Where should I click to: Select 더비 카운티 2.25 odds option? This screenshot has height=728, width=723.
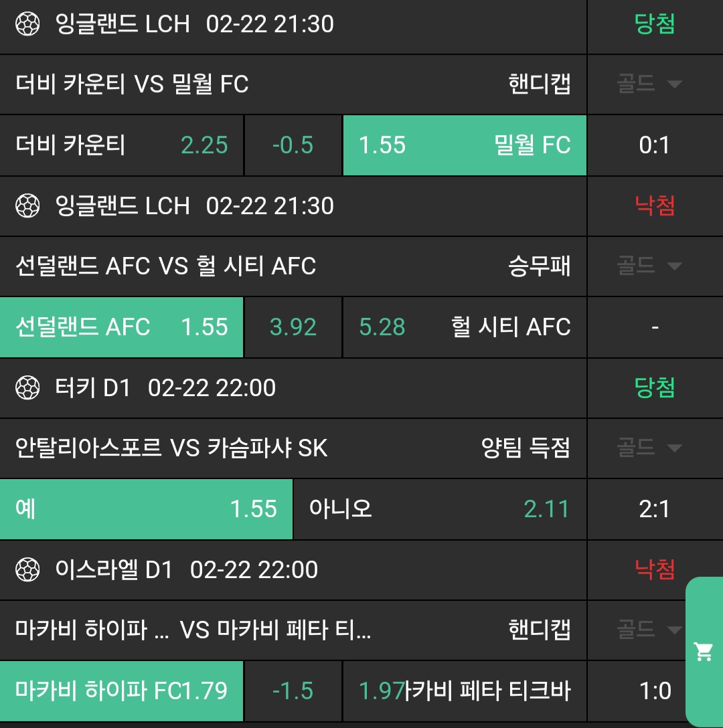(122, 145)
